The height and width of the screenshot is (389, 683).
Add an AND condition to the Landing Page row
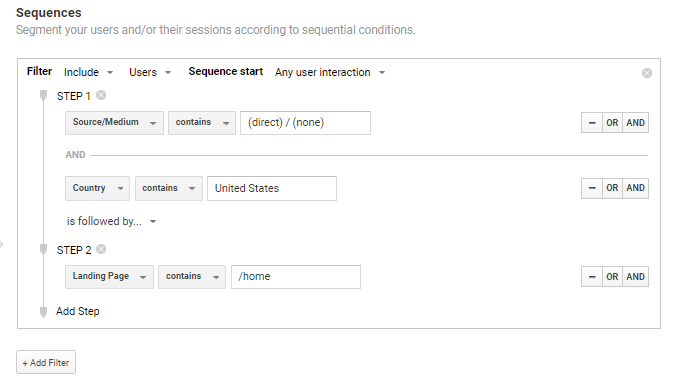point(636,277)
